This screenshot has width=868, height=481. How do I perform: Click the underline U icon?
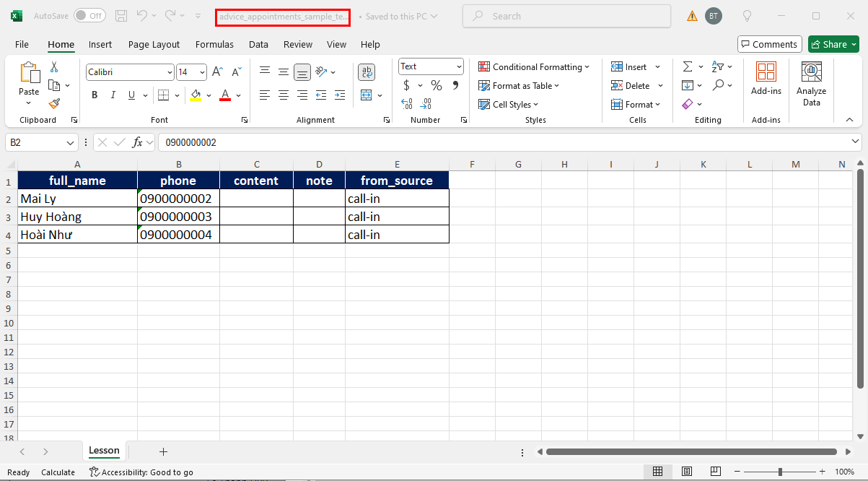click(x=131, y=95)
